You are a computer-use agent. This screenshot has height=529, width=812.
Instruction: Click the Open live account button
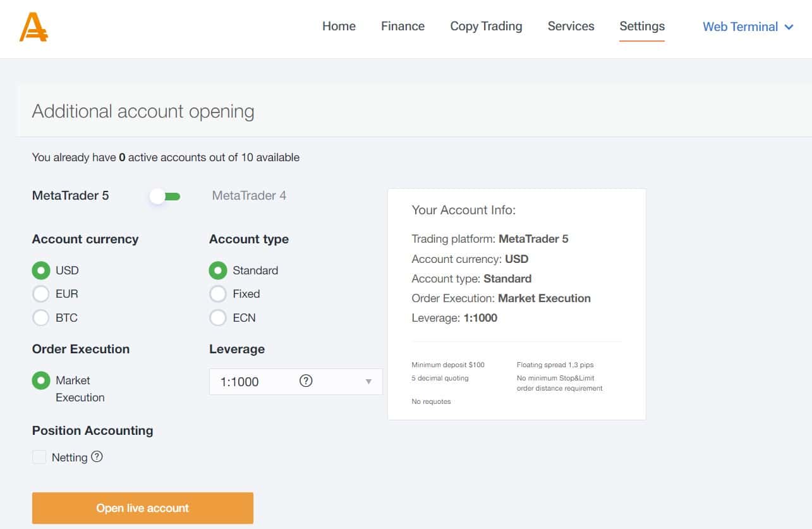pyautogui.click(x=143, y=508)
